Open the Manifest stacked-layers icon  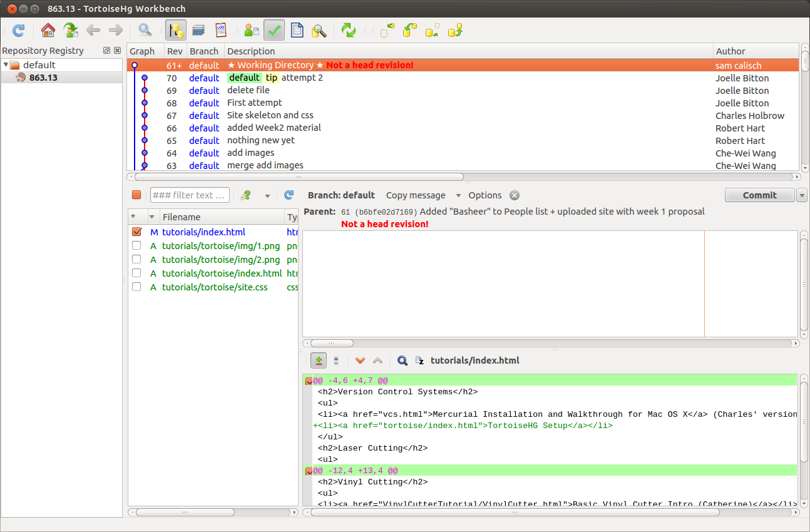pos(198,29)
